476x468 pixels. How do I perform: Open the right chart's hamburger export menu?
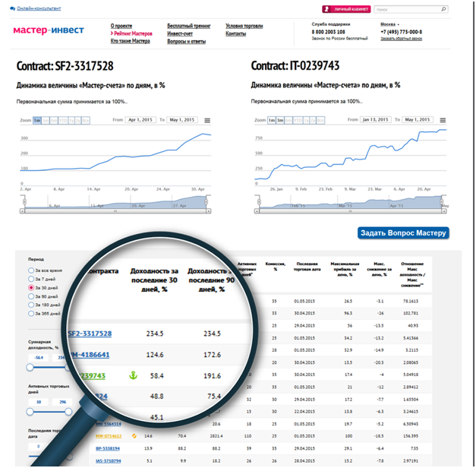tap(443, 120)
